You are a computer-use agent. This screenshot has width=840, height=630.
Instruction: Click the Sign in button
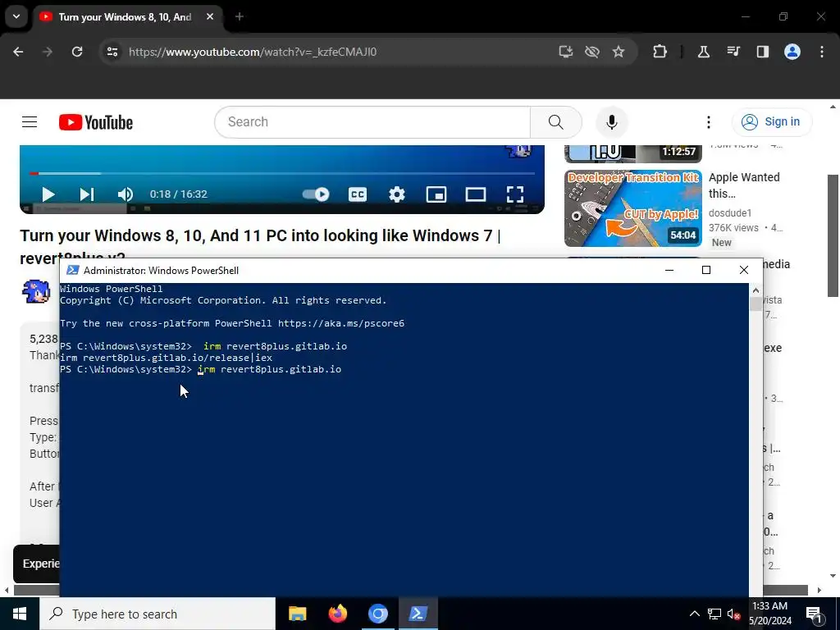772,122
